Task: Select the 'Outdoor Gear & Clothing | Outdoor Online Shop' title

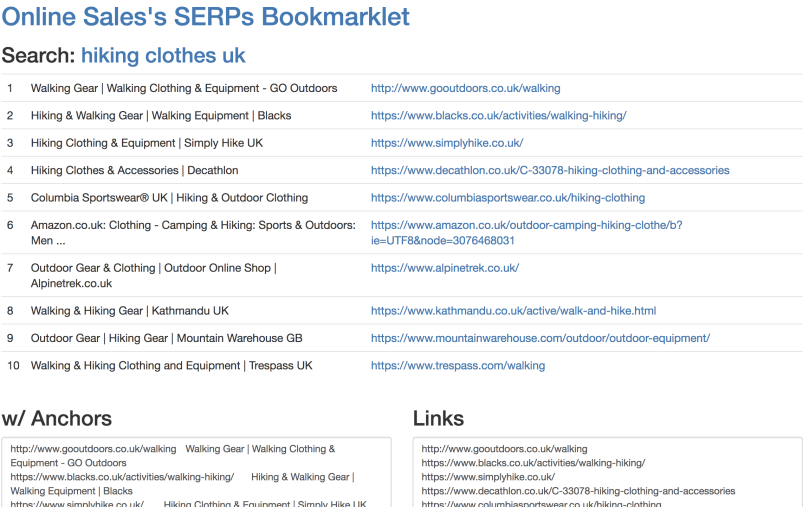Action: 154,275
